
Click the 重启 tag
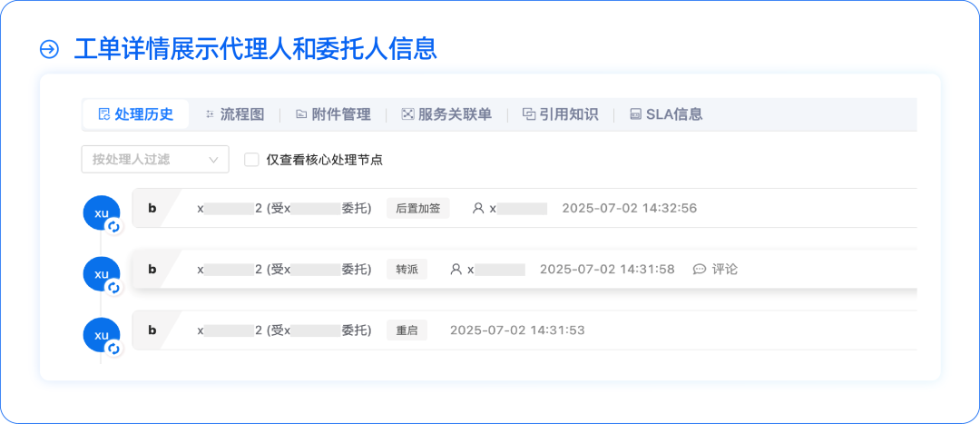click(407, 330)
